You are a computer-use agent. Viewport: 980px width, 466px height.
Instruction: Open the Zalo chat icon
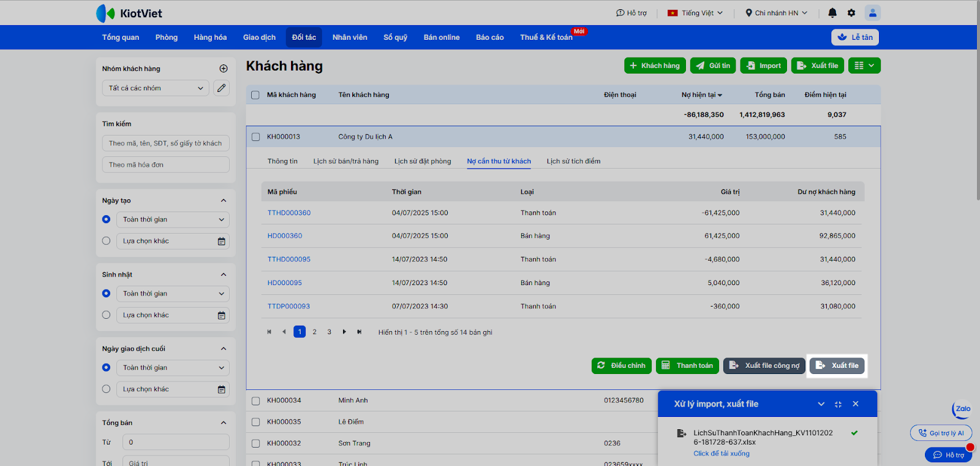point(962,409)
